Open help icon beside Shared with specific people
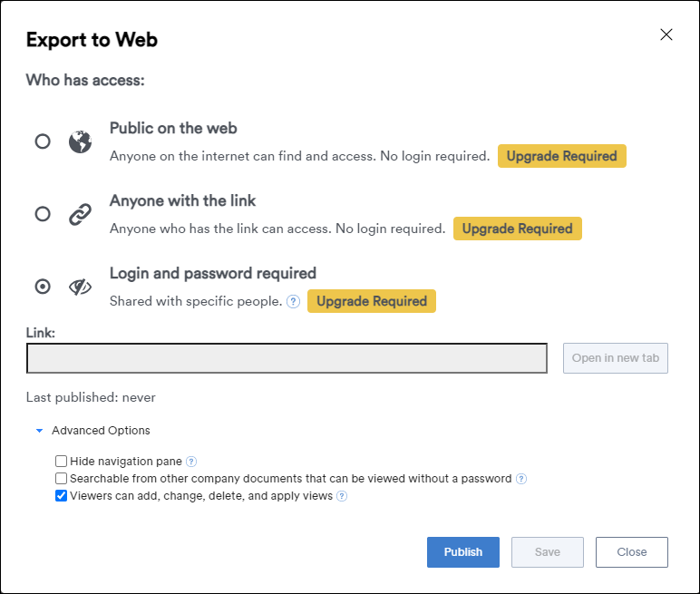The image size is (700, 594). point(293,301)
